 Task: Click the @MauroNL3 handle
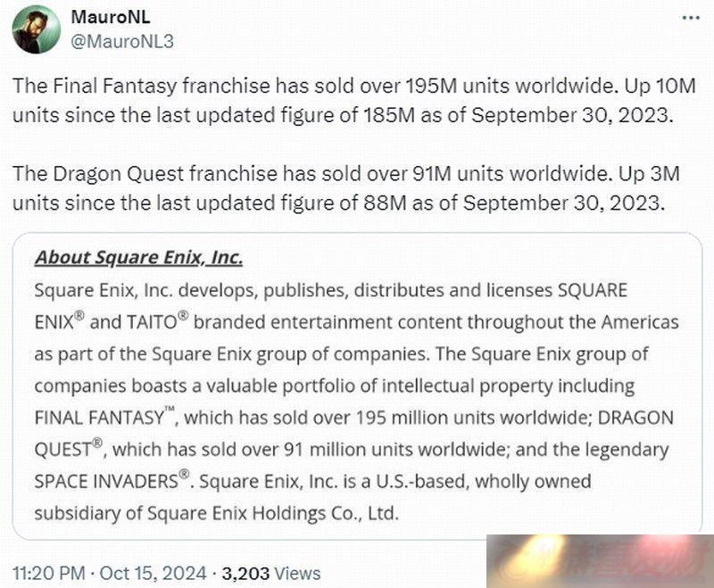122,41
